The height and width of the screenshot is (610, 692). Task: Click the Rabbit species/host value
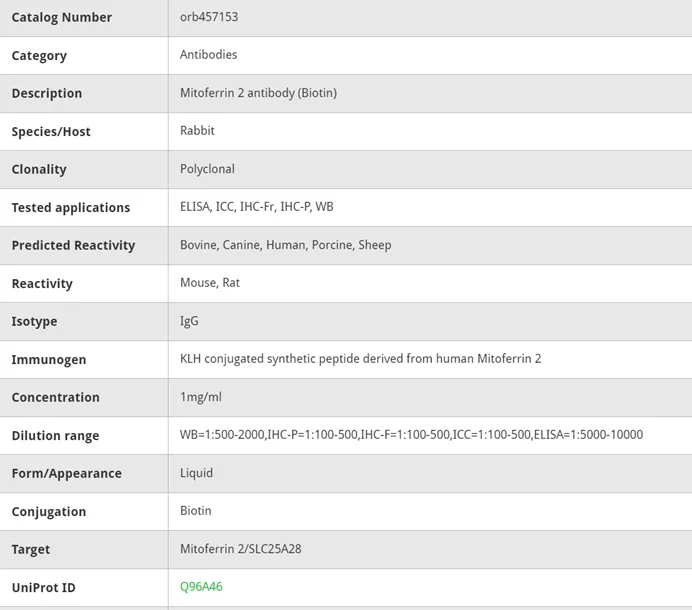pos(197,131)
